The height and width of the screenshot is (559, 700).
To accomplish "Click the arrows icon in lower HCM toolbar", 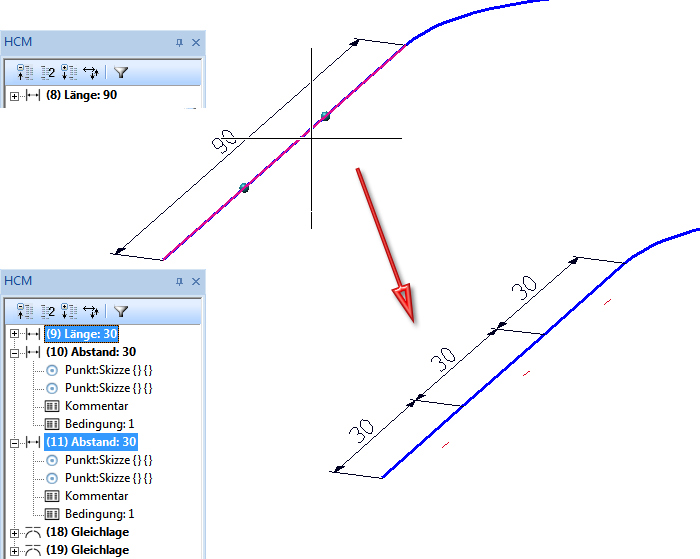I will (91, 311).
